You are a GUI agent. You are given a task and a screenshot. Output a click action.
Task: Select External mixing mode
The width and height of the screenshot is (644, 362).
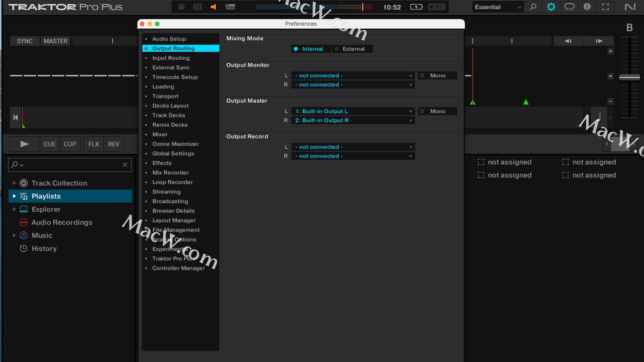352,49
